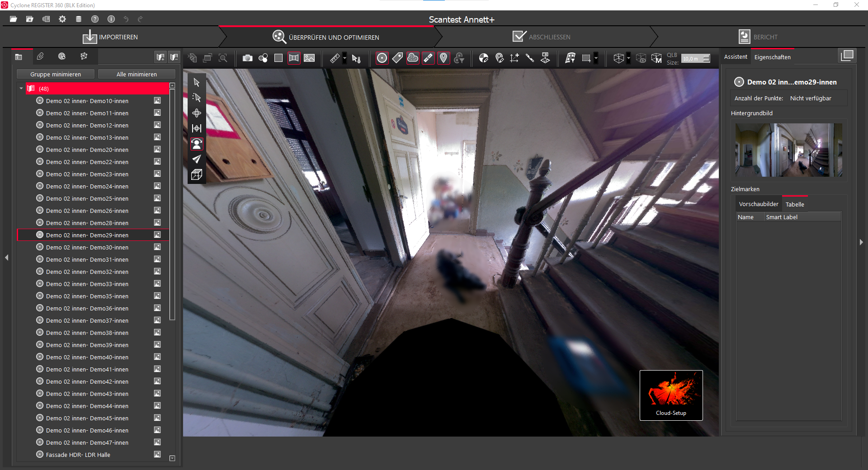868x470 pixels.
Task: Switch to Vorschaubilder tab
Action: click(759, 204)
